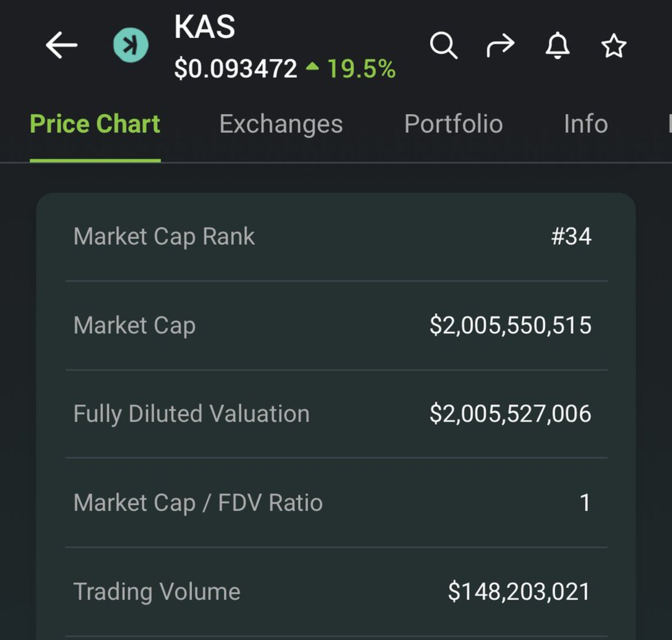Expand the Market Cap / FDV Ratio details
672x640 pixels.
(332, 503)
